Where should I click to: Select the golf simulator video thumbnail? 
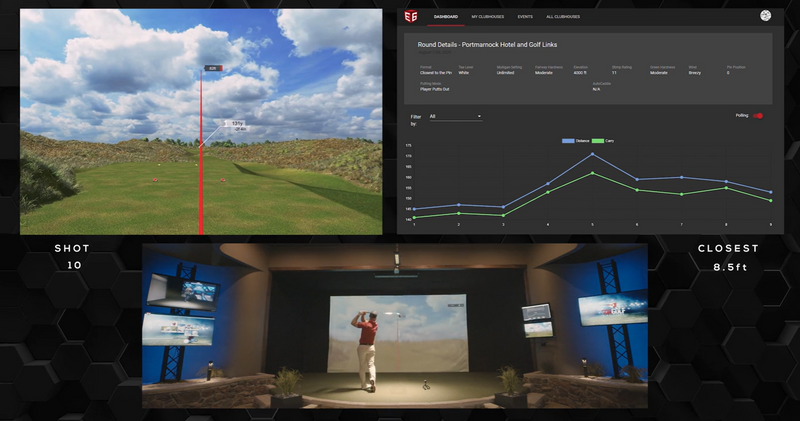point(399,325)
